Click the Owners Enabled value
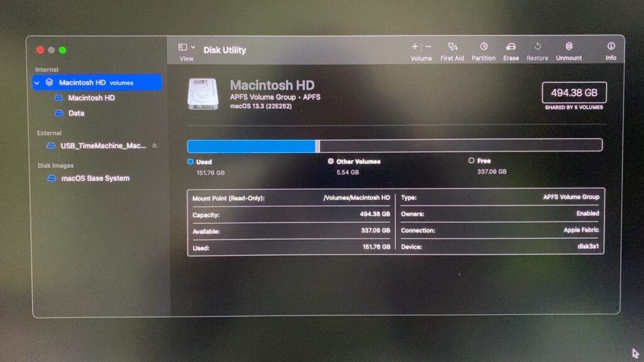644x362 pixels. 588,214
